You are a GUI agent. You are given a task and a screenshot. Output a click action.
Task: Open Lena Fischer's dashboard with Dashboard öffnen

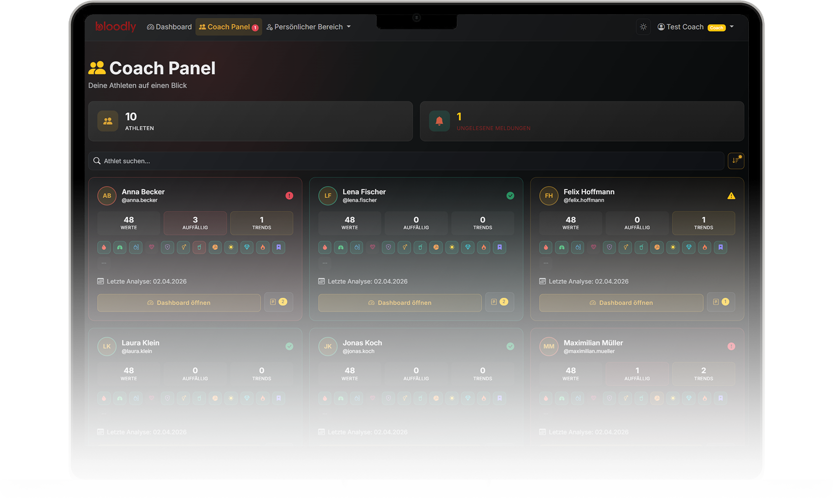click(x=400, y=302)
